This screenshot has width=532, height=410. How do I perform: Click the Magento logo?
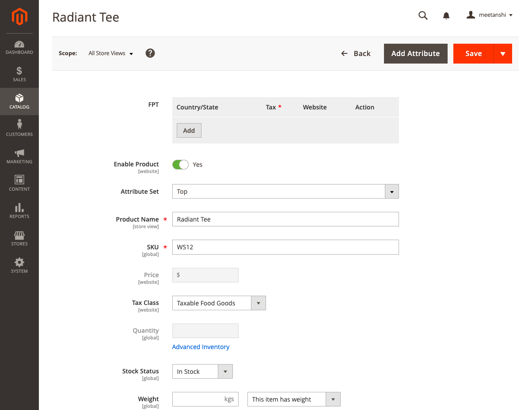click(19, 17)
